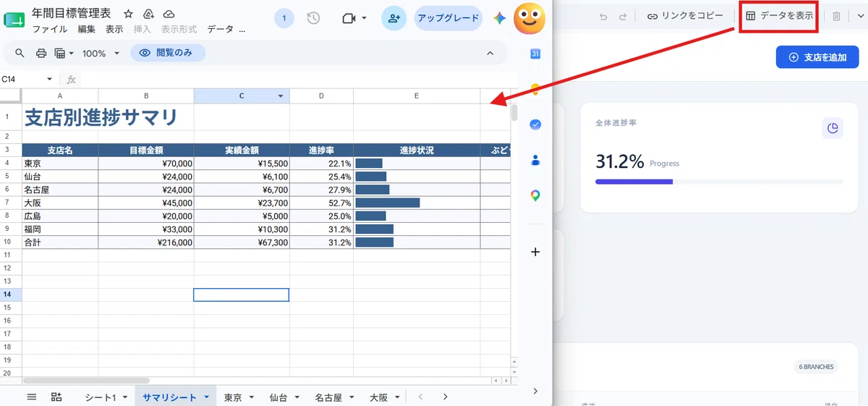Open the all sheets list icon

[x=32, y=397]
